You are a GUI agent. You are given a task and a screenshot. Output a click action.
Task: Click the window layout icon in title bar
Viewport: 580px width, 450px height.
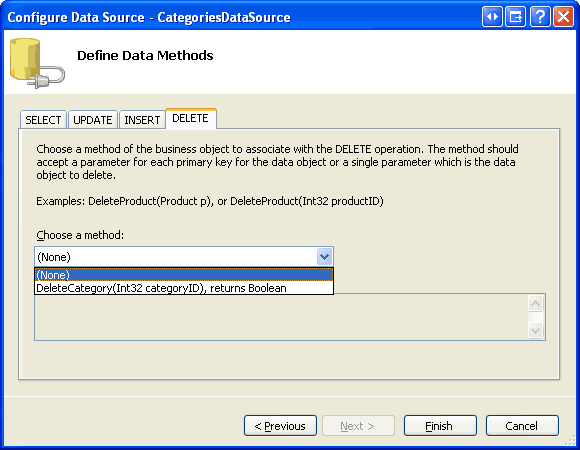[x=516, y=17]
